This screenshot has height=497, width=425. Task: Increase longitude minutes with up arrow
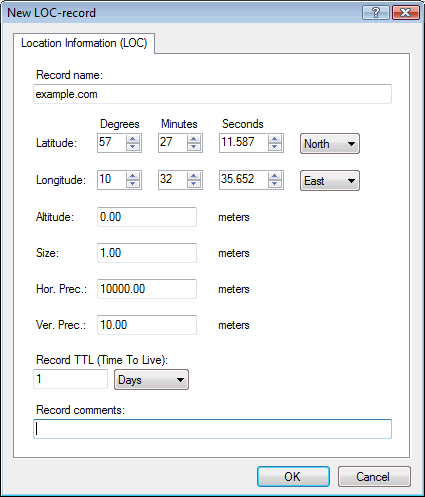coord(194,176)
